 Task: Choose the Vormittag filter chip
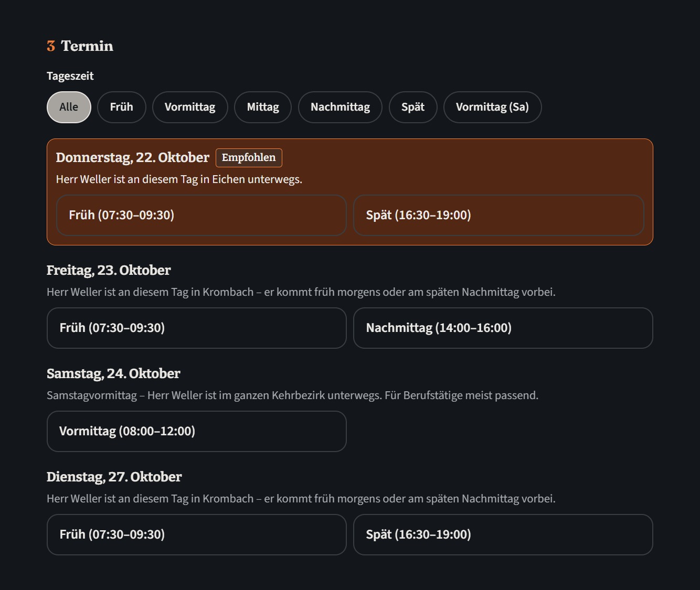click(190, 107)
